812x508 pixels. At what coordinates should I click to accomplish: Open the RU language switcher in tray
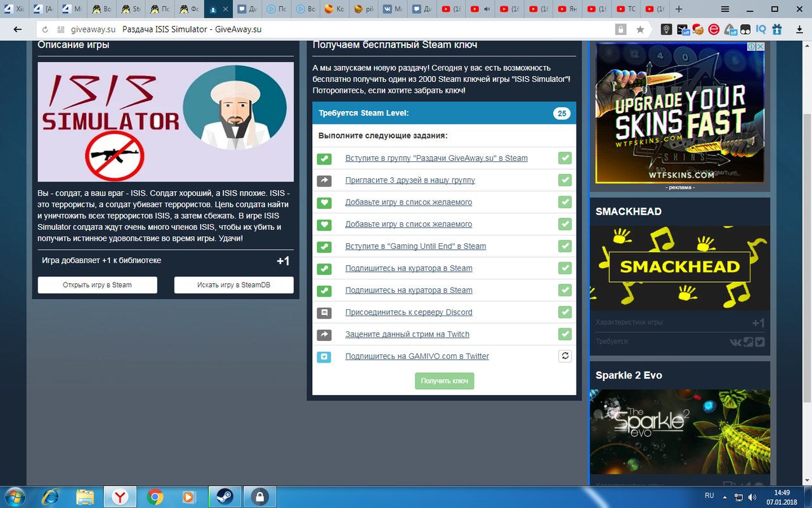click(709, 495)
